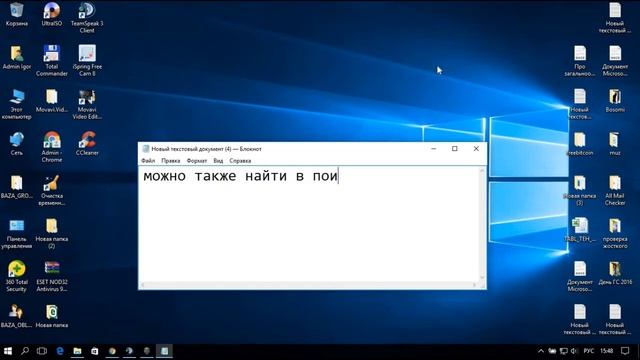The height and width of the screenshot is (360, 640).
Task: Select the TeamSpeak 3 Client desktop icon
Action: click(x=87, y=18)
